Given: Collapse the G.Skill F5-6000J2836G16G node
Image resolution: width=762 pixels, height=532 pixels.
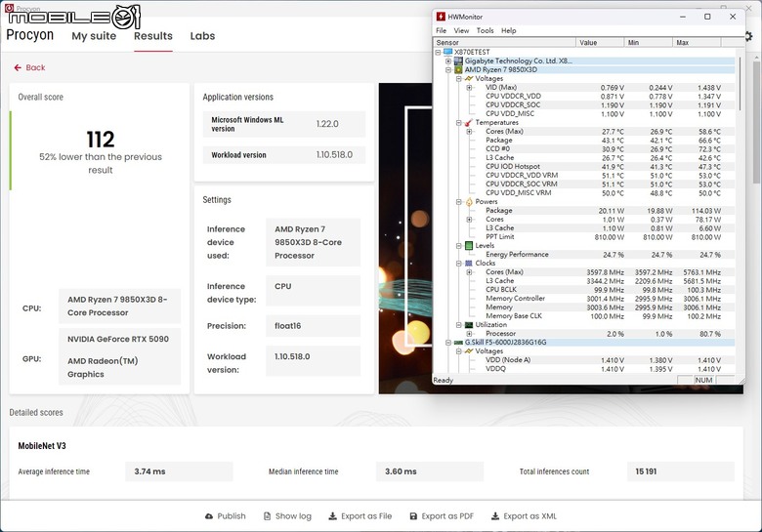Looking at the screenshot, I should [448, 343].
